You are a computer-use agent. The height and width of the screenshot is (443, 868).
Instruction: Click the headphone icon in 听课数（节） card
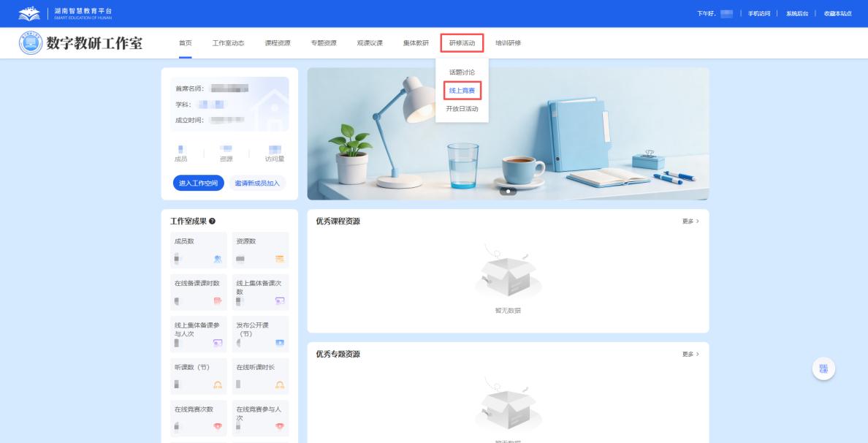point(218,385)
